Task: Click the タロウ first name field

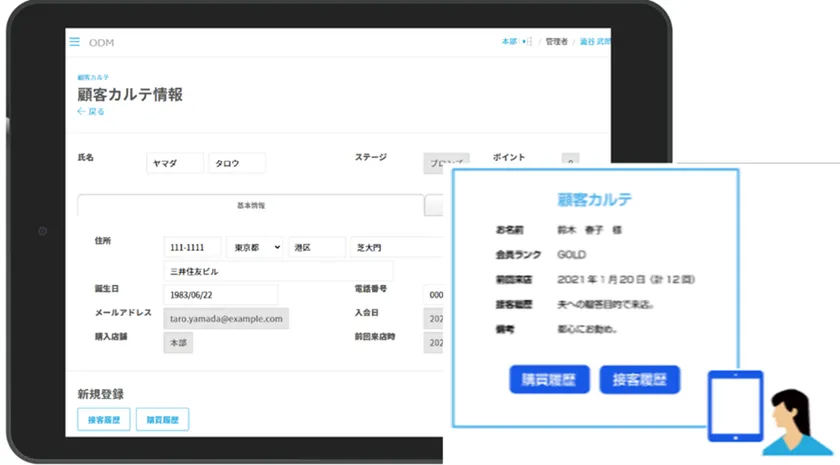Action: point(236,163)
